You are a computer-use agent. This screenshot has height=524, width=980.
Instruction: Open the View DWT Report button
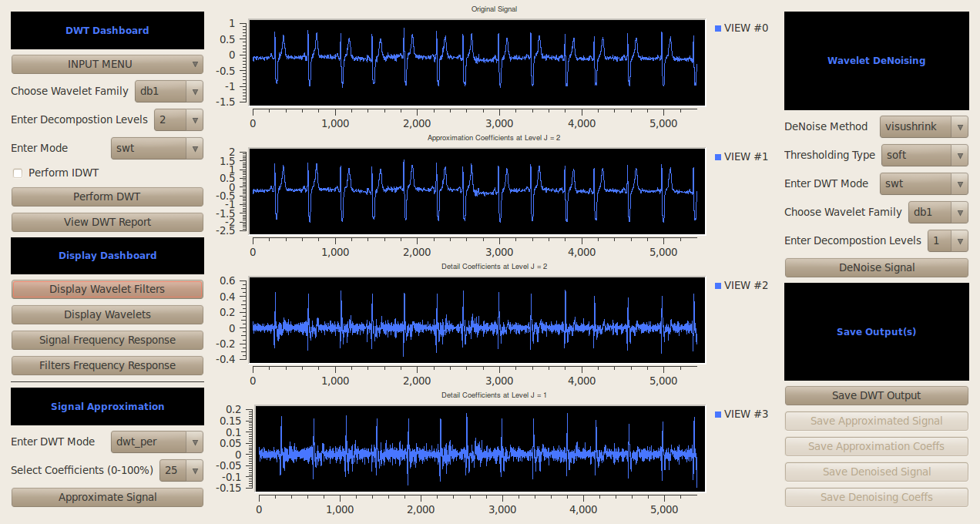(x=107, y=223)
